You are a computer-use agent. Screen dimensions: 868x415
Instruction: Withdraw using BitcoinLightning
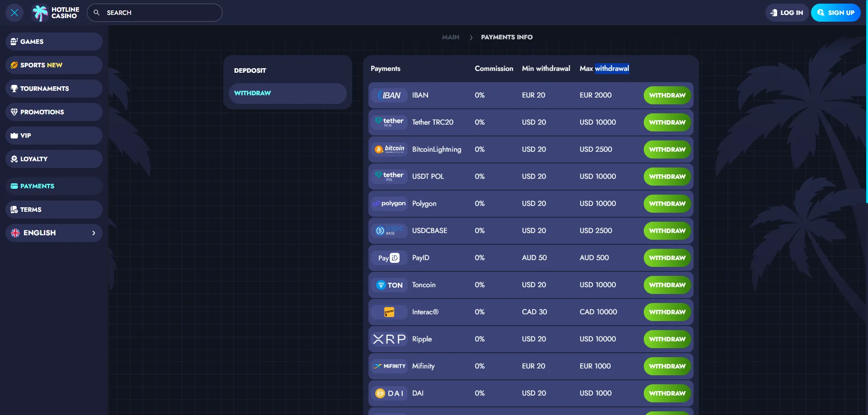[x=667, y=149]
